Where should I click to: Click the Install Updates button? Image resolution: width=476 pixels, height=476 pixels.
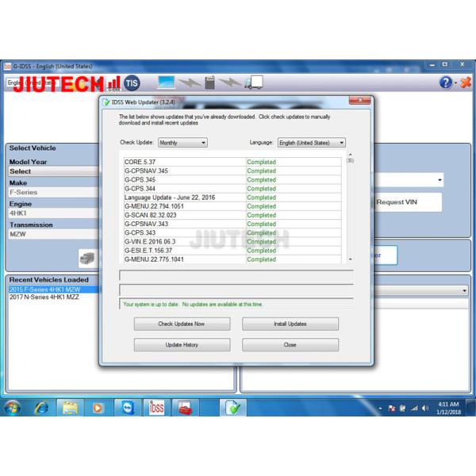click(290, 324)
